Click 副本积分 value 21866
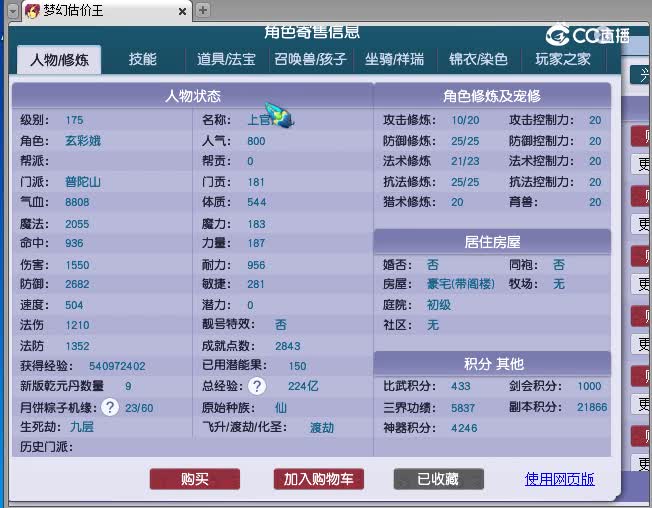The width and height of the screenshot is (652, 508). [592, 407]
